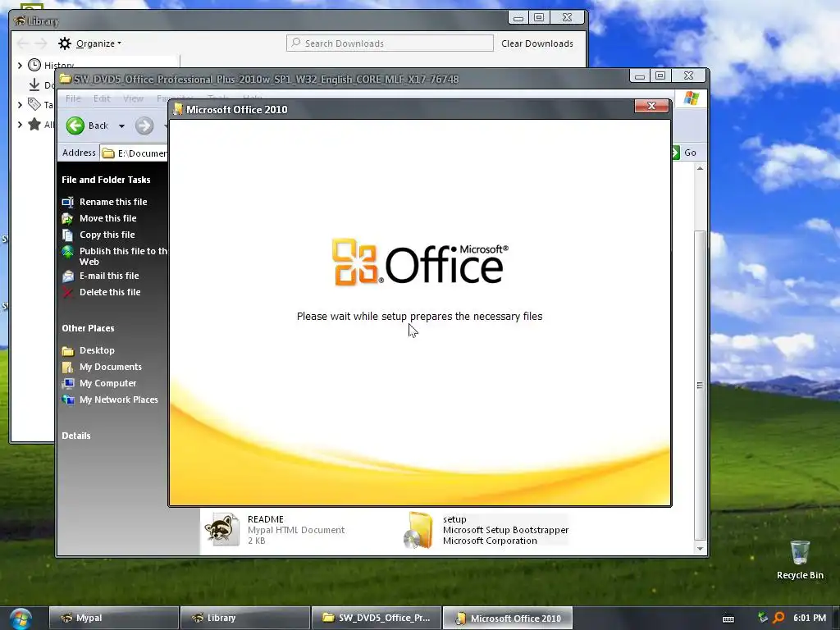Click the Windows flag logo in Explorer window

pos(691,98)
